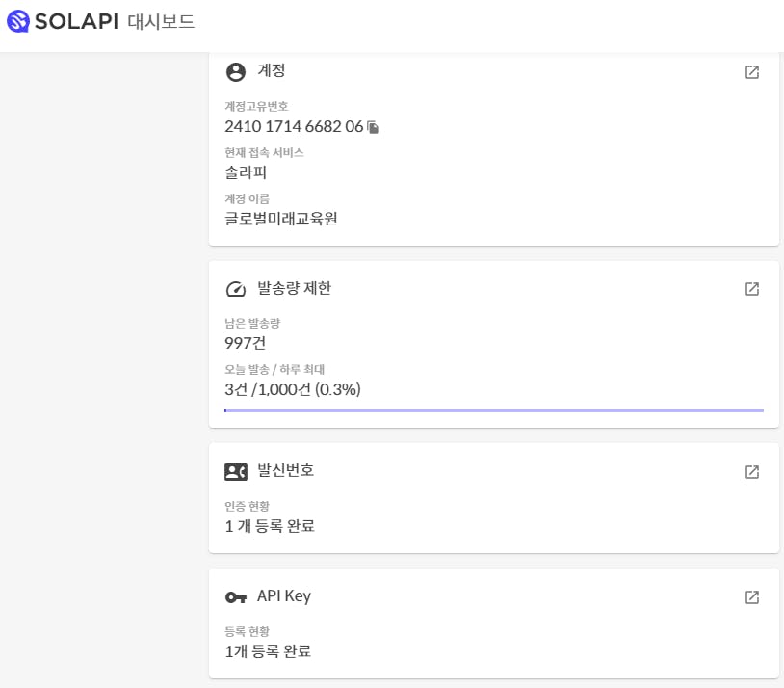Open 발신번호 external link icon
Screen dimensions: 784x688
point(752,472)
